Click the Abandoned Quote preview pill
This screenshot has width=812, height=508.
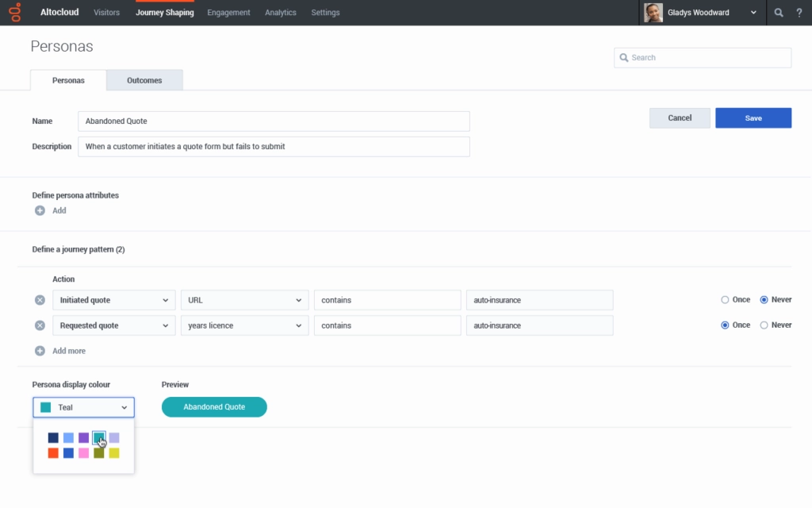(214, 407)
